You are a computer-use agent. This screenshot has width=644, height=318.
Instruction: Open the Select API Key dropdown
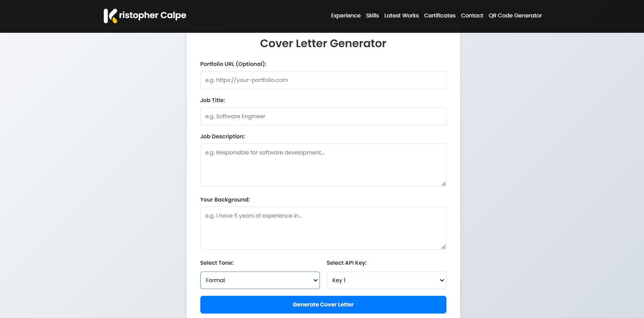[x=386, y=280]
